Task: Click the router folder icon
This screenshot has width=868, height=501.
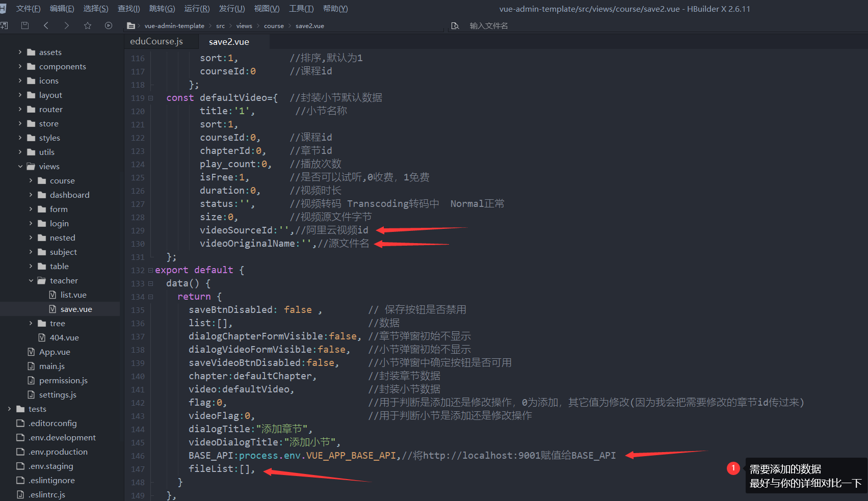Action: coord(31,109)
